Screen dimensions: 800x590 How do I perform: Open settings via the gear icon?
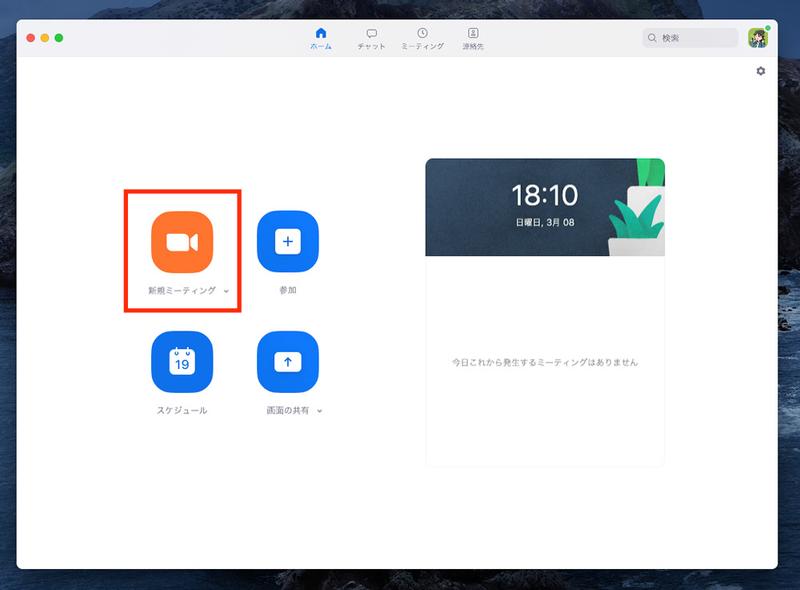click(x=761, y=71)
